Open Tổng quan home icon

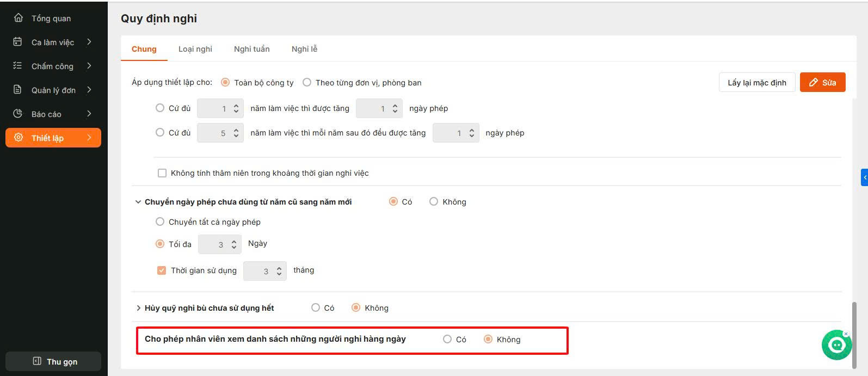tap(19, 18)
